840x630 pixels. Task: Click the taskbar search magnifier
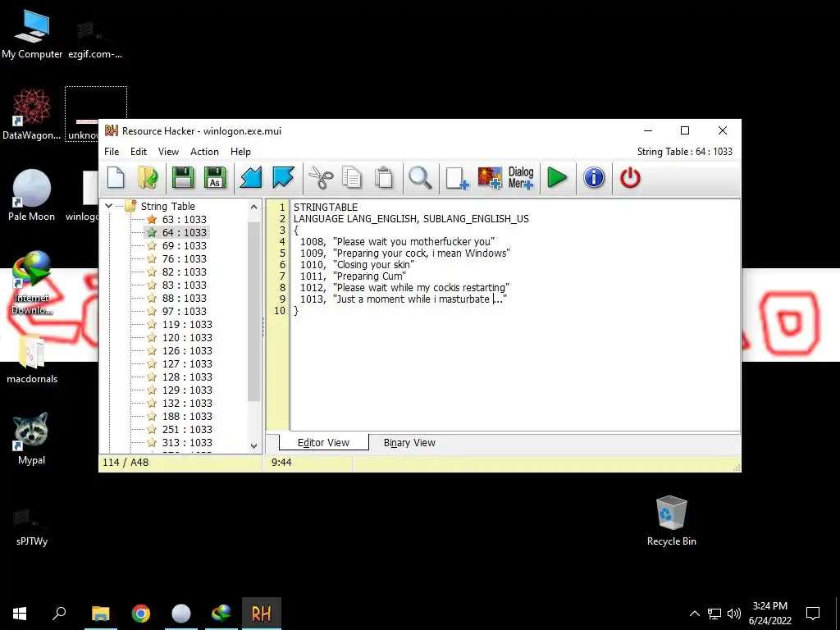(59, 614)
